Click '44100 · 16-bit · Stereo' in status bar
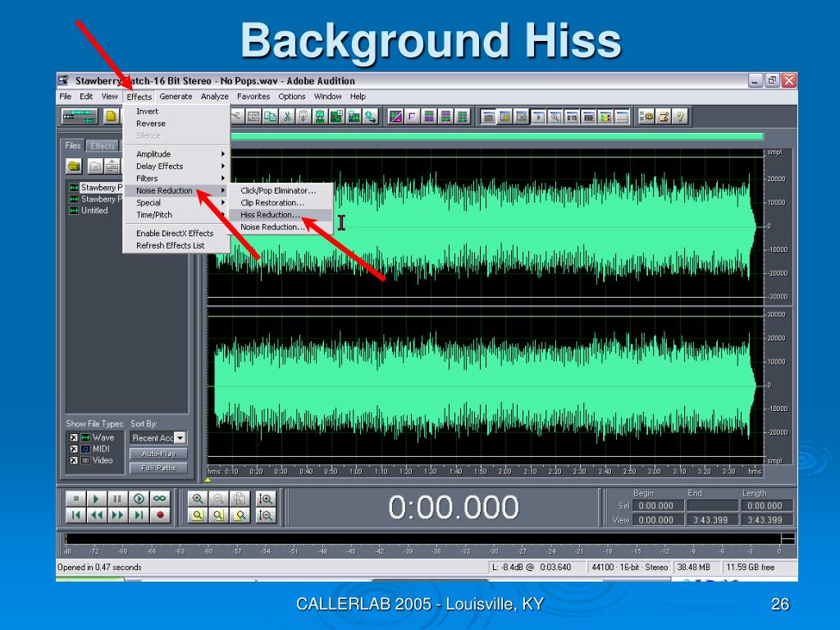 629,568
